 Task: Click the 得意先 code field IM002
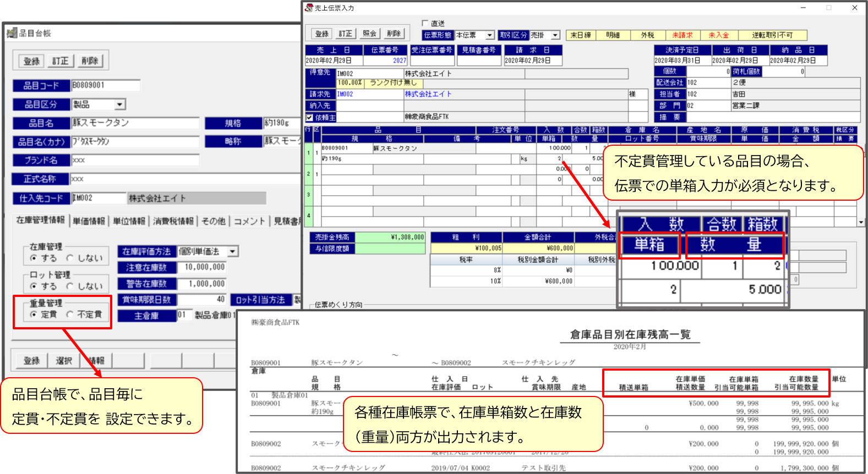click(370, 74)
